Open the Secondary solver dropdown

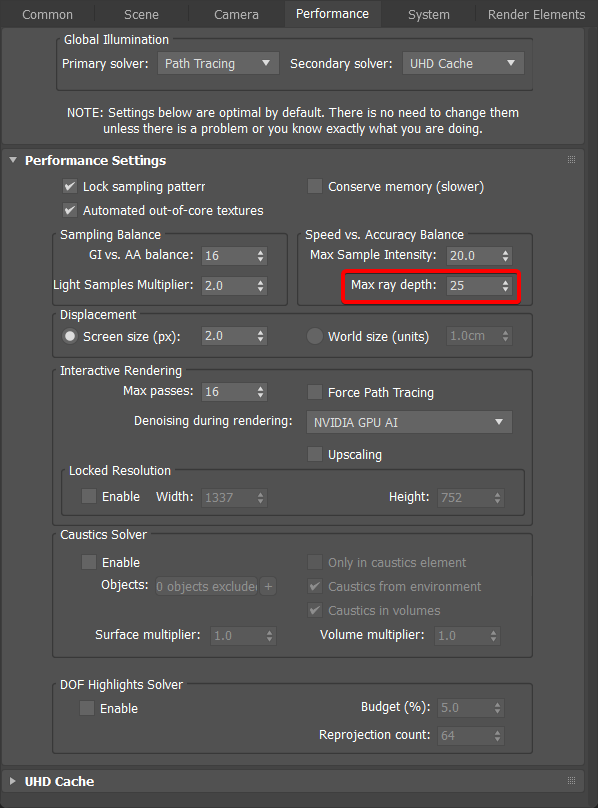pyautogui.click(x=463, y=63)
